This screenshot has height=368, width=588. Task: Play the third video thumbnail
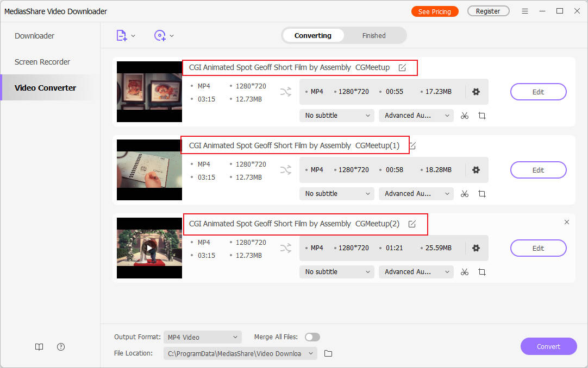(x=149, y=248)
